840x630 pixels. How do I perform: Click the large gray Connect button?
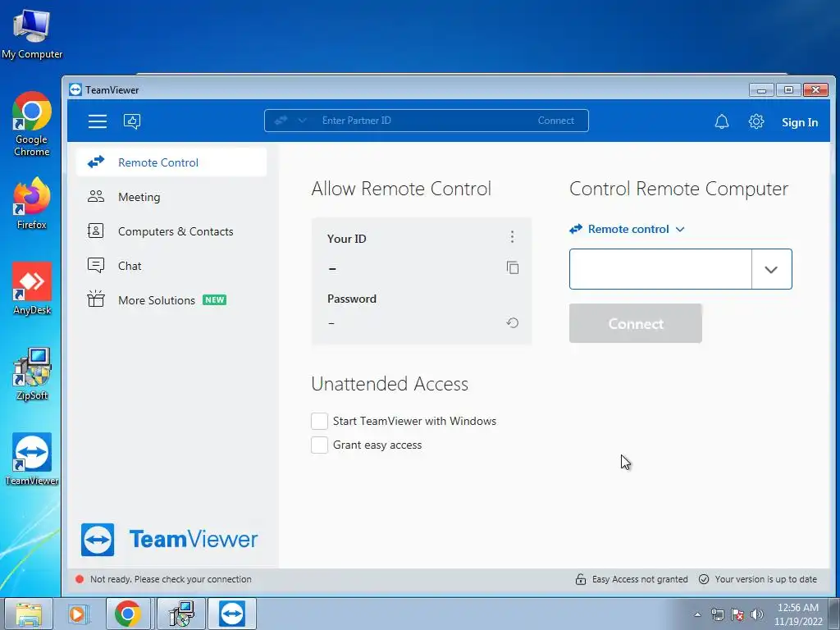[636, 323]
